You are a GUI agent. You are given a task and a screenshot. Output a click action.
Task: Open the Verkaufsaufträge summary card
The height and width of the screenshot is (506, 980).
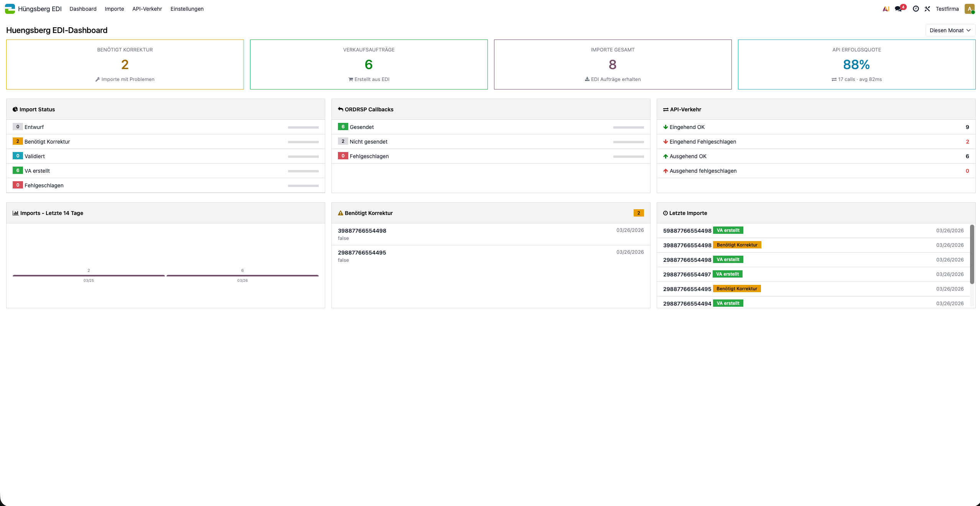tap(368, 64)
